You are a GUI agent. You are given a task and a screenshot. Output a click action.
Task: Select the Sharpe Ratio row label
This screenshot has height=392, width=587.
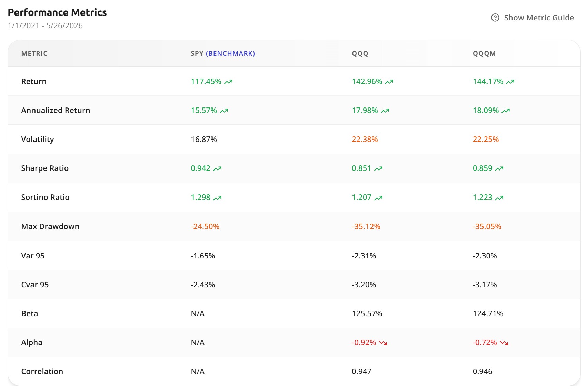click(x=45, y=168)
